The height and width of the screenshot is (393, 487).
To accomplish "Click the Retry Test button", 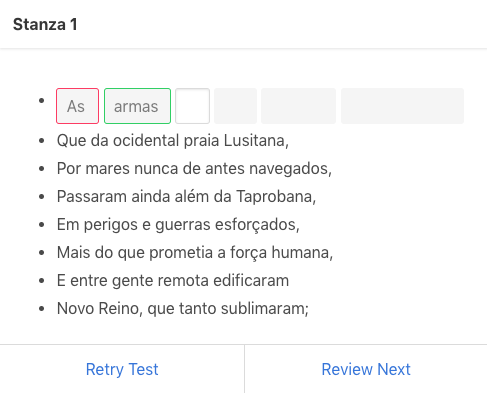I will click(122, 369).
